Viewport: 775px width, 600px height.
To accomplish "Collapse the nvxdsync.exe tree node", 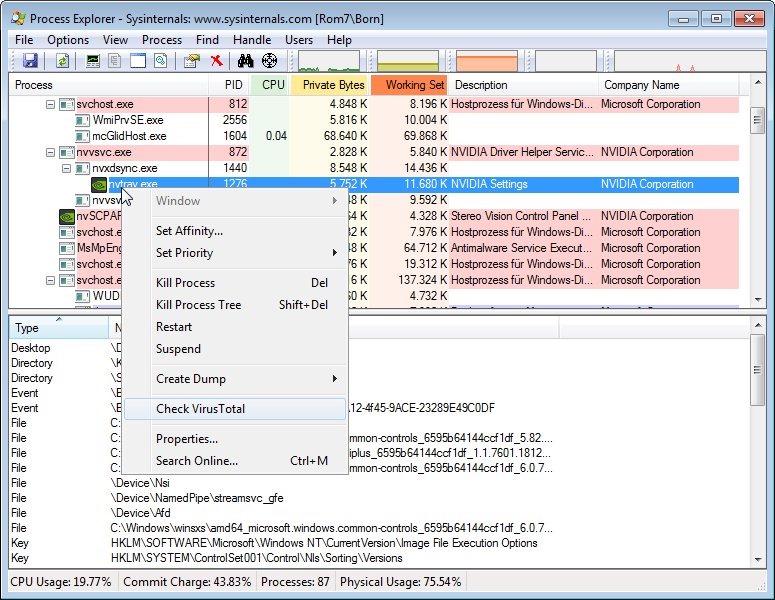I will coord(66,169).
